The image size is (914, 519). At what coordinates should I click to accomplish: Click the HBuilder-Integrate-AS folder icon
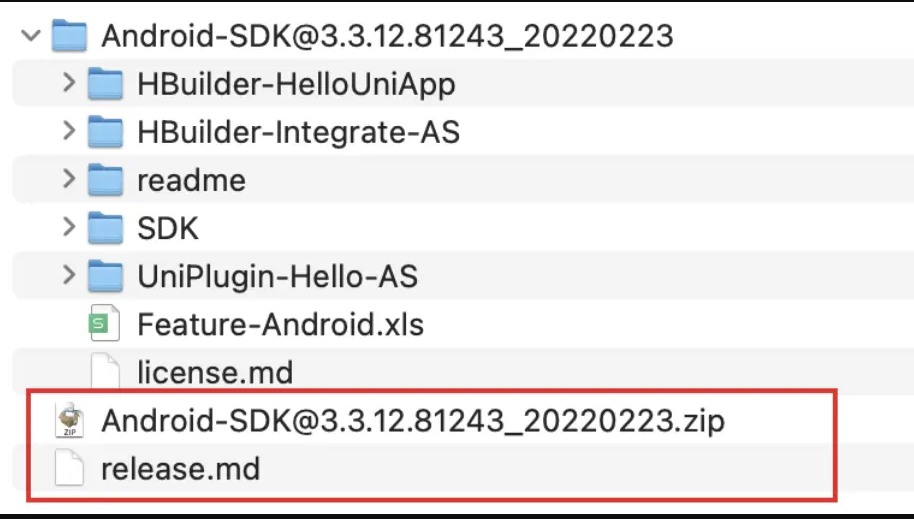[x=105, y=131]
